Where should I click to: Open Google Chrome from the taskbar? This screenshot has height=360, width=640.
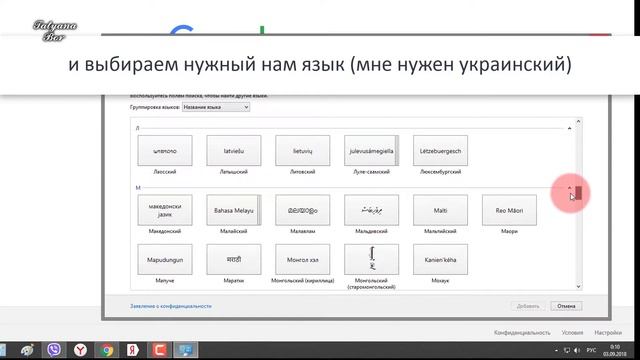[x=107, y=350]
